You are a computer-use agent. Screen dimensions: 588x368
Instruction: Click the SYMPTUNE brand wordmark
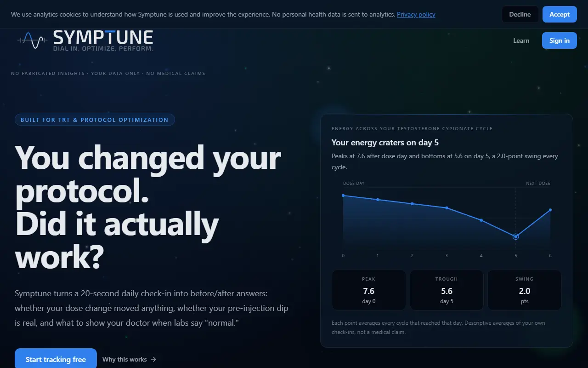point(103,37)
